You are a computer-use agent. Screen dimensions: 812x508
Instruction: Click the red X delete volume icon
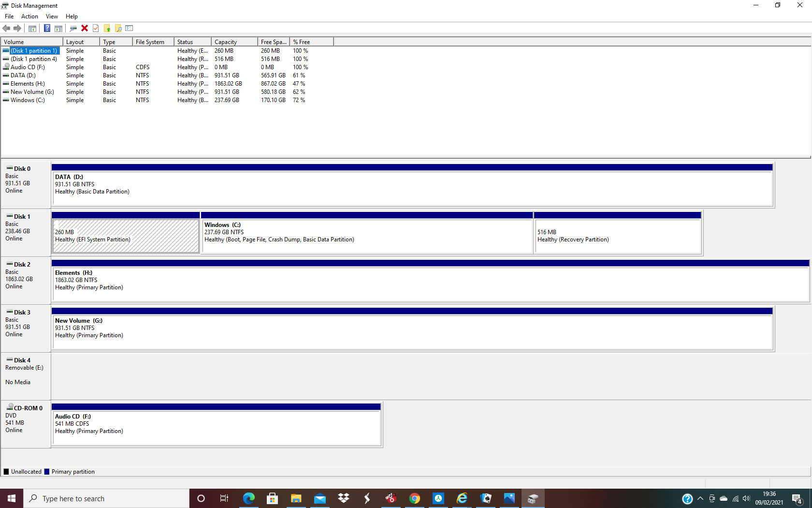(85, 28)
